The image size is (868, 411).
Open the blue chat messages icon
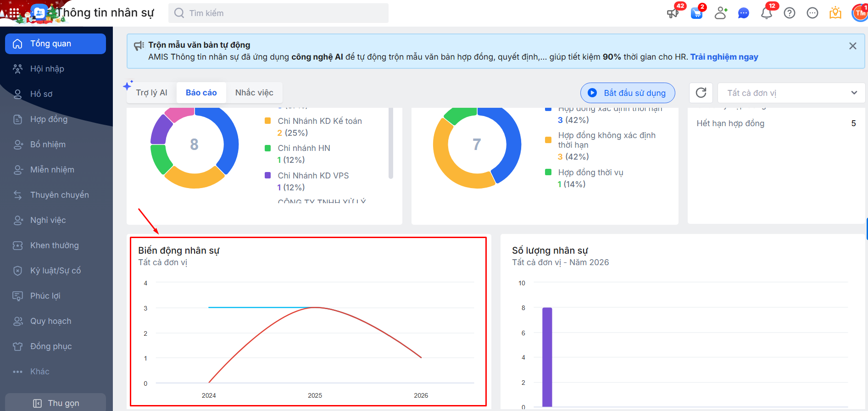pyautogui.click(x=743, y=13)
